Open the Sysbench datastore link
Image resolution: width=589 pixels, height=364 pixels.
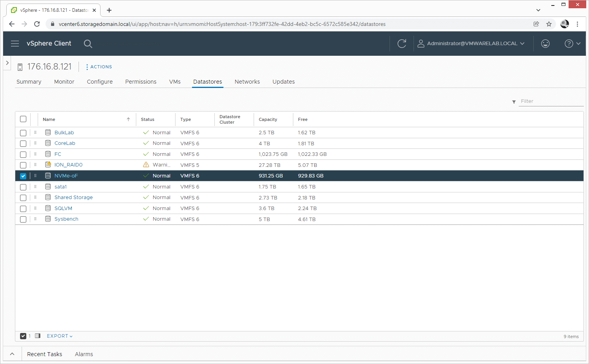point(66,219)
